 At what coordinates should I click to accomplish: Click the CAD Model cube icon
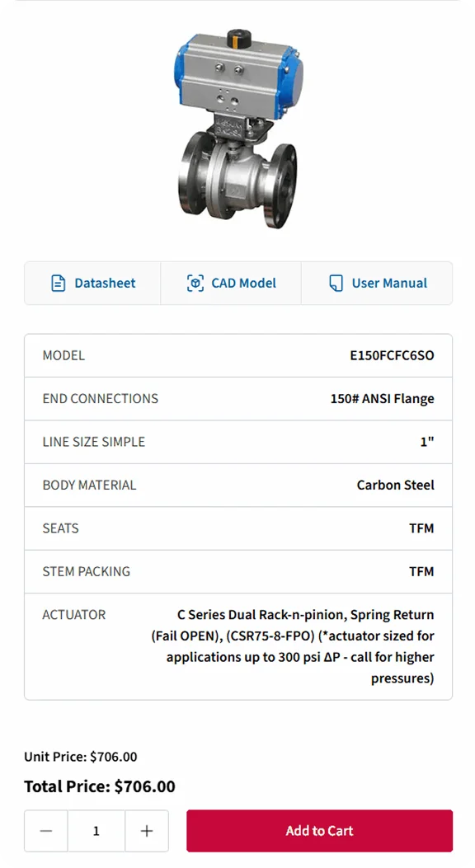tap(195, 283)
